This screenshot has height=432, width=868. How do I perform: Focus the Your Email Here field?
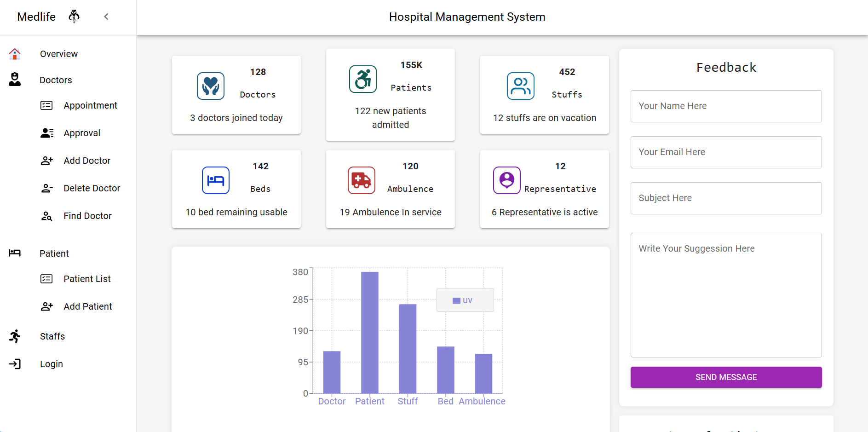pos(726,152)
